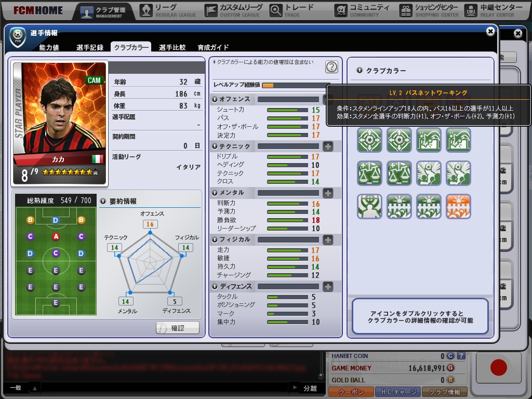Expand the テクニック plus button

coord(328,146)
